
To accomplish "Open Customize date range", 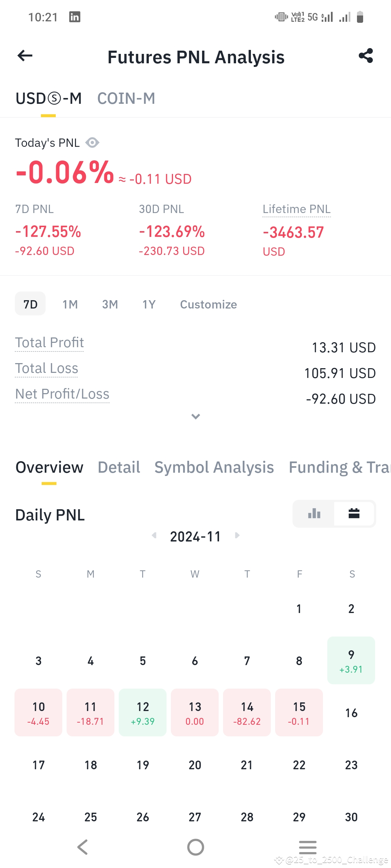I will 209,304.
